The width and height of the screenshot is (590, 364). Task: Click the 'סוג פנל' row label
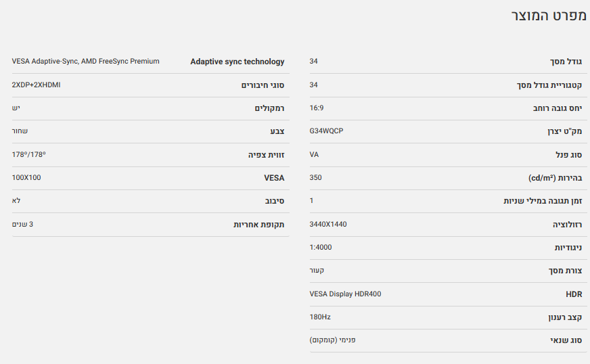(x=568, y=155)
